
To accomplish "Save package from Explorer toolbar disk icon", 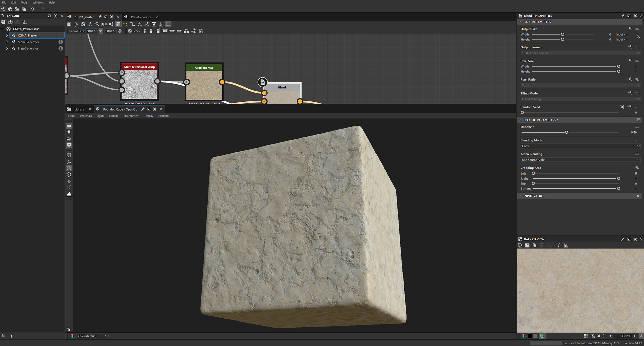I will click(3, 22).
